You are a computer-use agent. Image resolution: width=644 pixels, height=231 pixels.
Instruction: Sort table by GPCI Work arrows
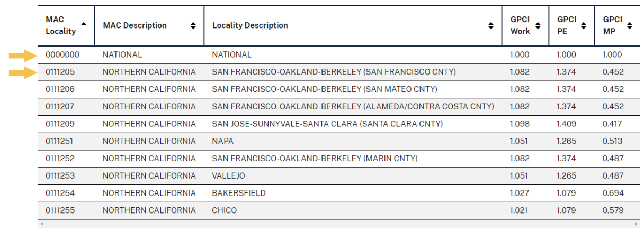pyautogui.click(x=538, y=26)
